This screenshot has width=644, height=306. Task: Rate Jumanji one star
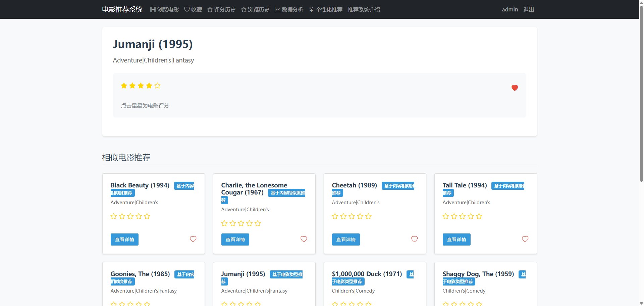pos(124,86)
